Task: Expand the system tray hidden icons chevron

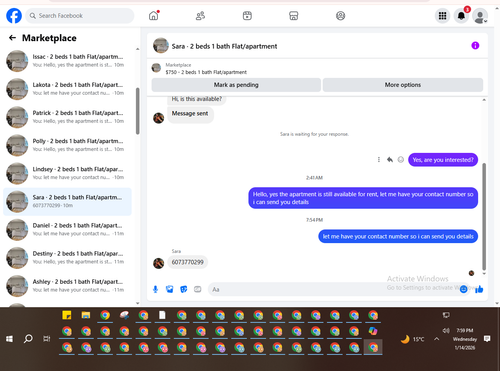Action: (437, 339)
